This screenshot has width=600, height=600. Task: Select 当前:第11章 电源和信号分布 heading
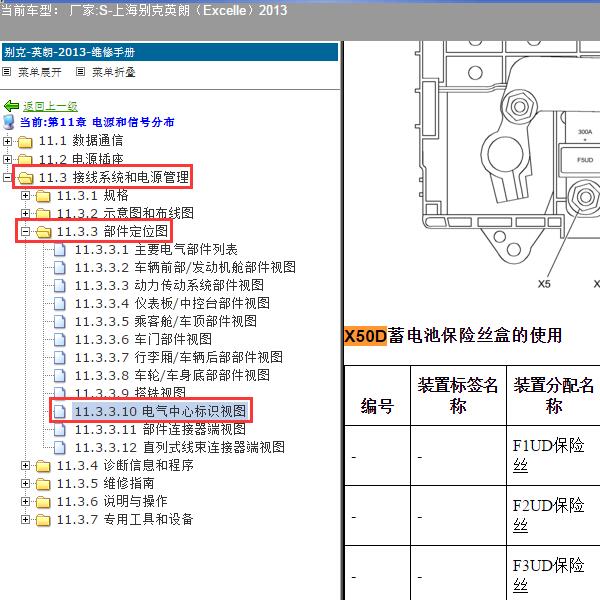tap(97, 122)
